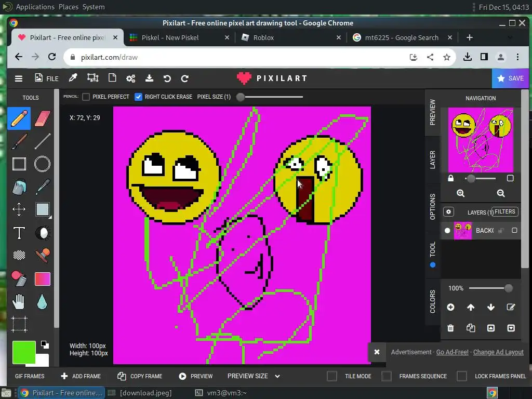Adjust the layer opacity 100% slider

click(x=490, y=288)
